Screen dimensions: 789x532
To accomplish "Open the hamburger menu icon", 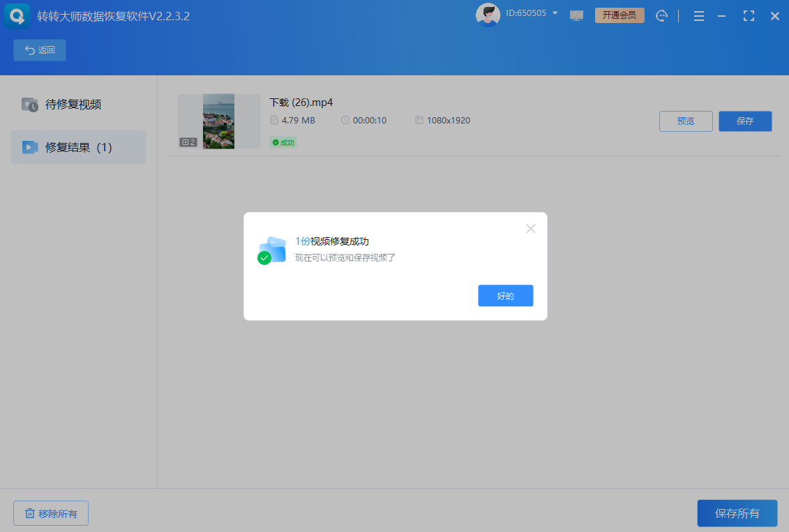I will pos(698,15).
